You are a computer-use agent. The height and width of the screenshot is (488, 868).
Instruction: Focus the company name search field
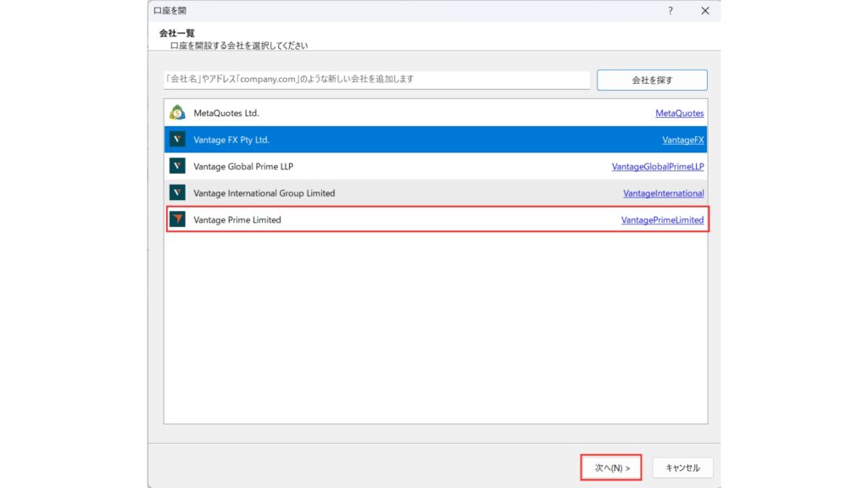point(376,80)
